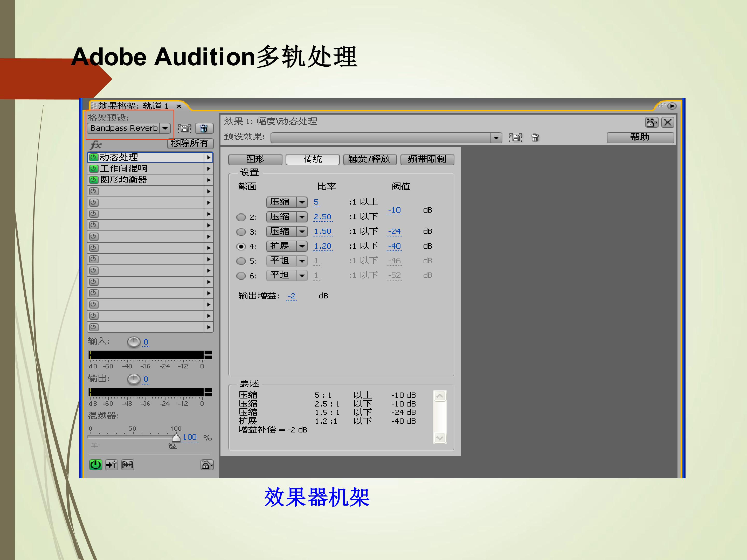This screenshot has height=560, width=747.
Task: Switch to the 图形 tab
Action: pos(255,159)
